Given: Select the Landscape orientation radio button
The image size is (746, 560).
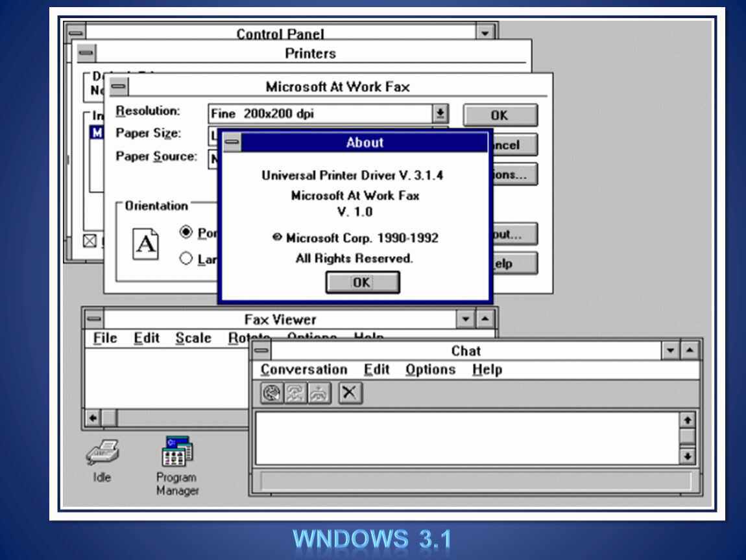Looking at the screenshot, I should tap(186, 258).
